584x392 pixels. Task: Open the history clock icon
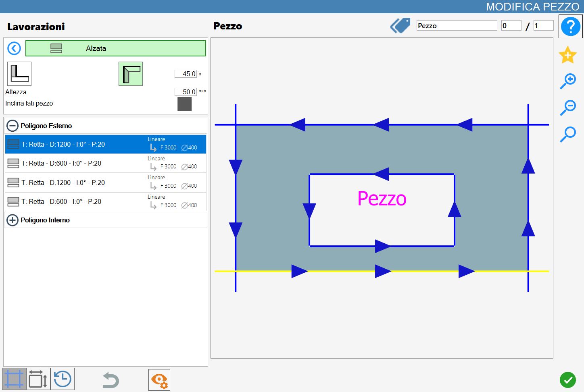coord(63,379)
